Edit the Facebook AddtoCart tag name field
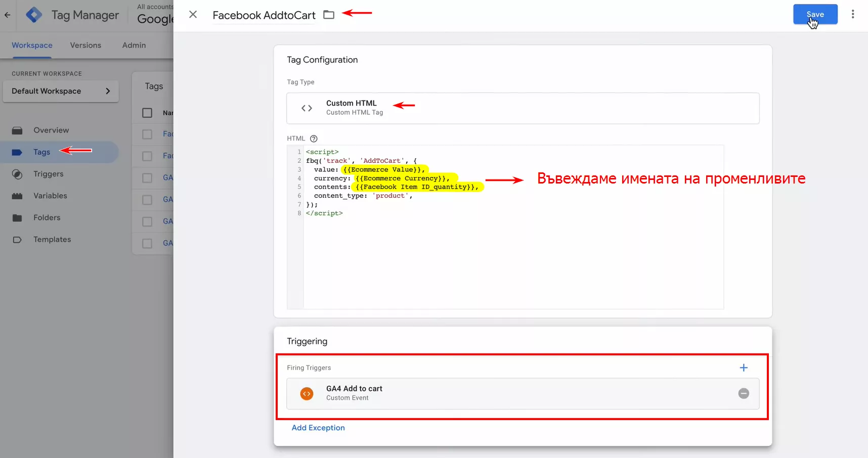 pyautogui.click(x=264, y=15)
